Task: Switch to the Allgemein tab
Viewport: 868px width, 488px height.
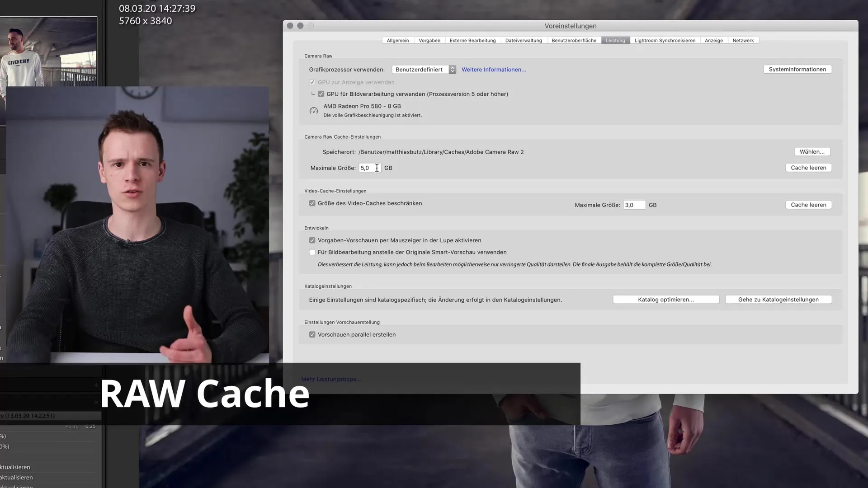Action: [x=398, y=41]
